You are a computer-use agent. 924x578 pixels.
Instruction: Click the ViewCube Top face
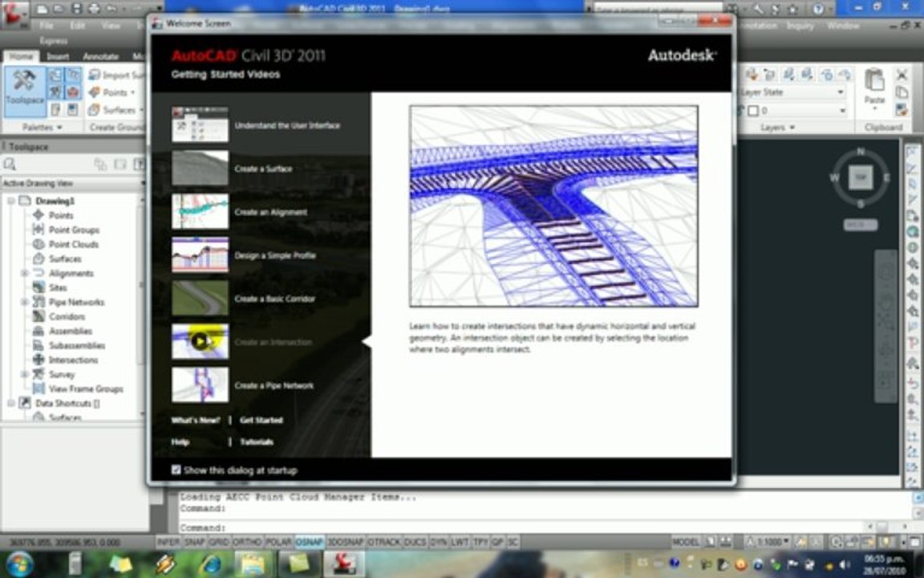point(860,177)
